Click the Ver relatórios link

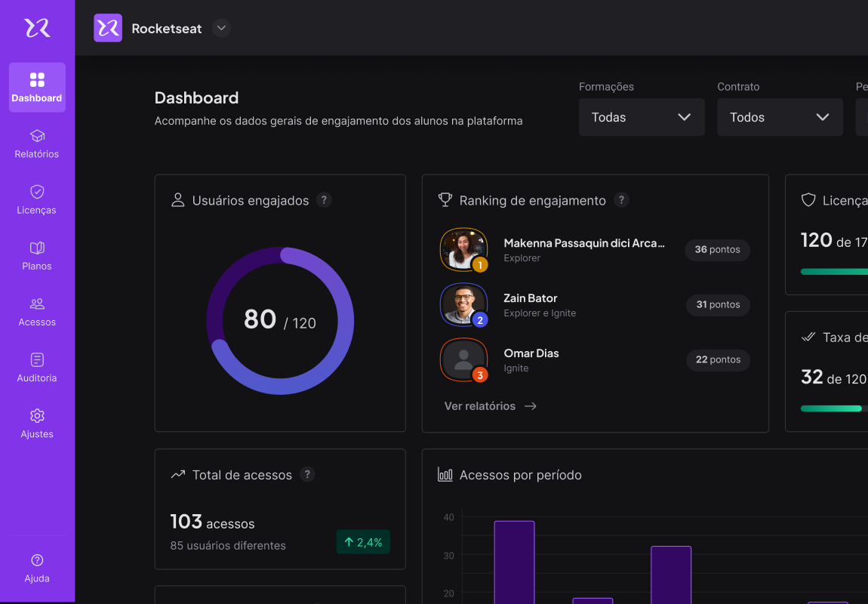pos(490,406)
